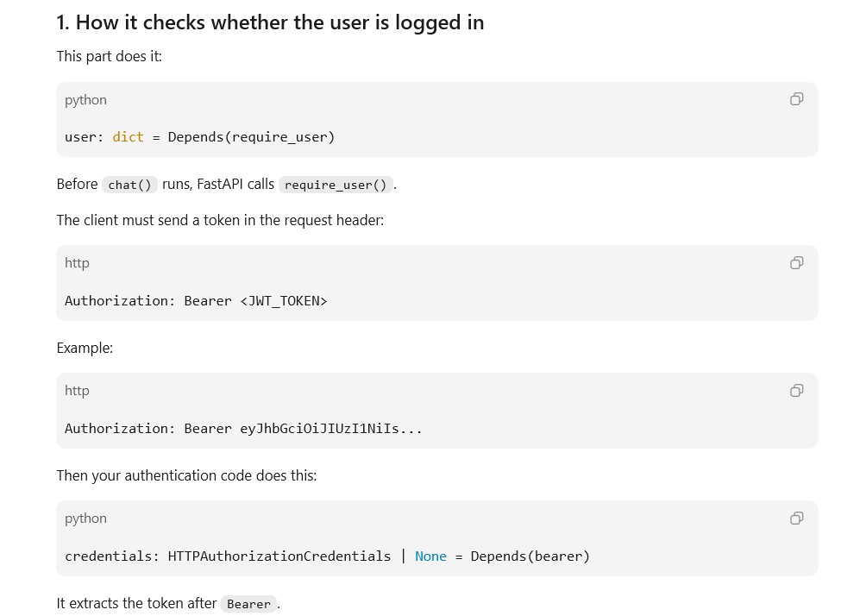Copy the HTTPAuthorizationCredentials python code block

(x=796, y=518)
